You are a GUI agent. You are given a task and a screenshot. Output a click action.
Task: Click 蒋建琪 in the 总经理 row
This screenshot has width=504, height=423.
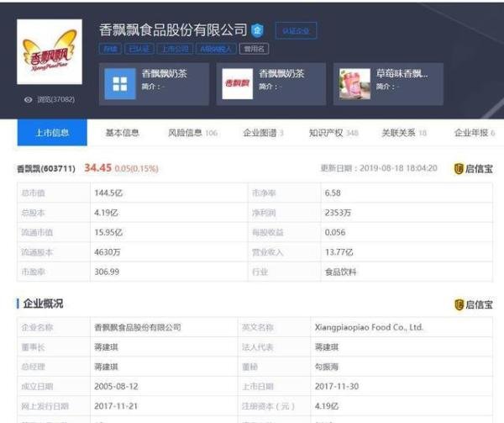106,367
